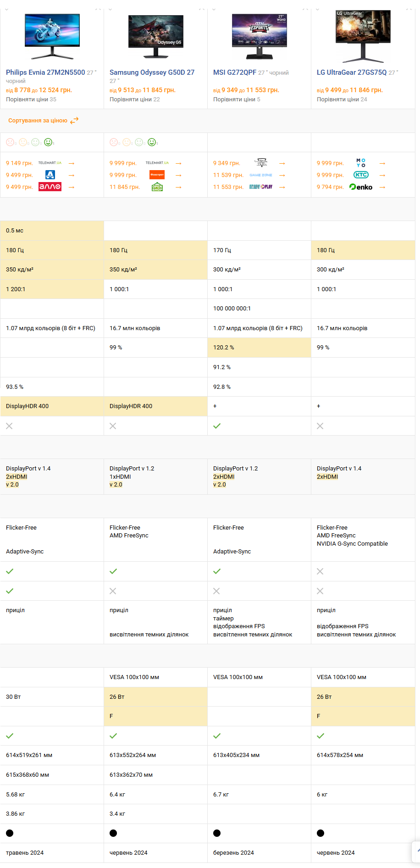Click "Порівняти ціни 5" under MSI G272QPF
Image resolution: width=420 pixels, height=868 pixels.
[x=236, y=100]
